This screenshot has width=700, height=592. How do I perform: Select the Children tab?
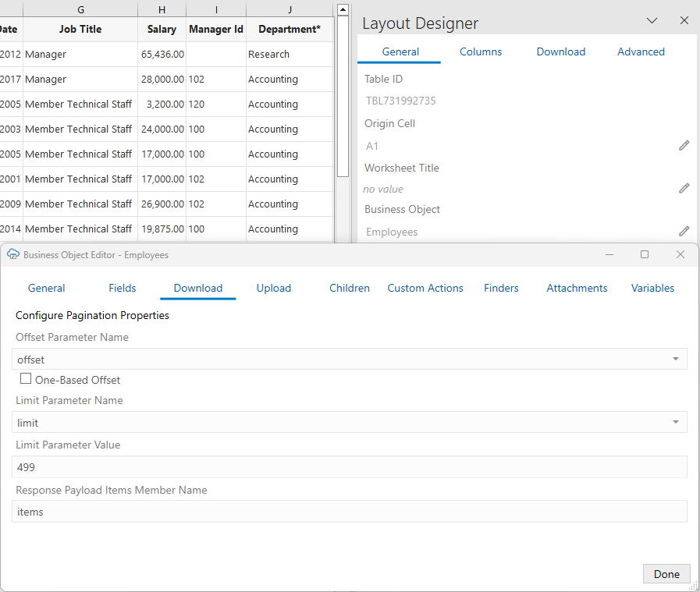[349, 288]
